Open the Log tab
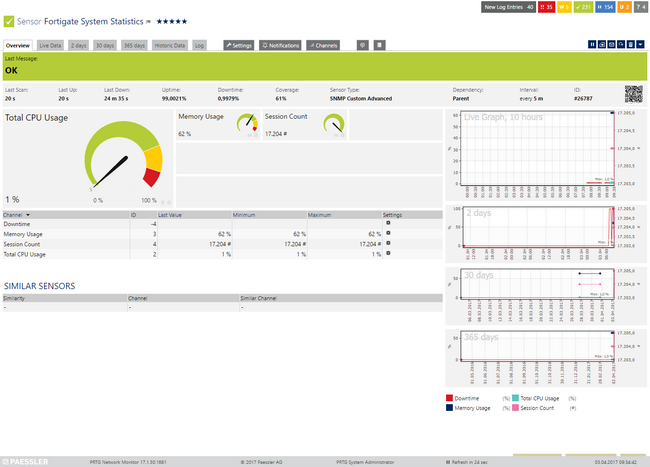The image size is (650, 467). [199, 46]
